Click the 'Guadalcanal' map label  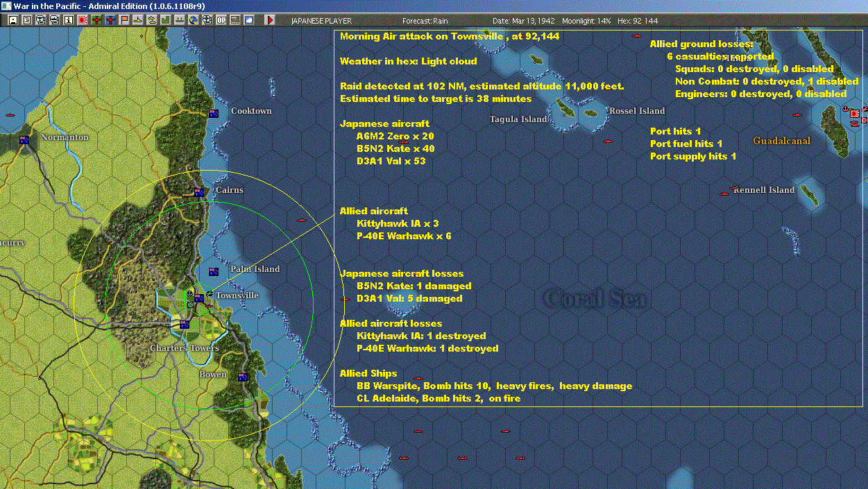[782, 141]
